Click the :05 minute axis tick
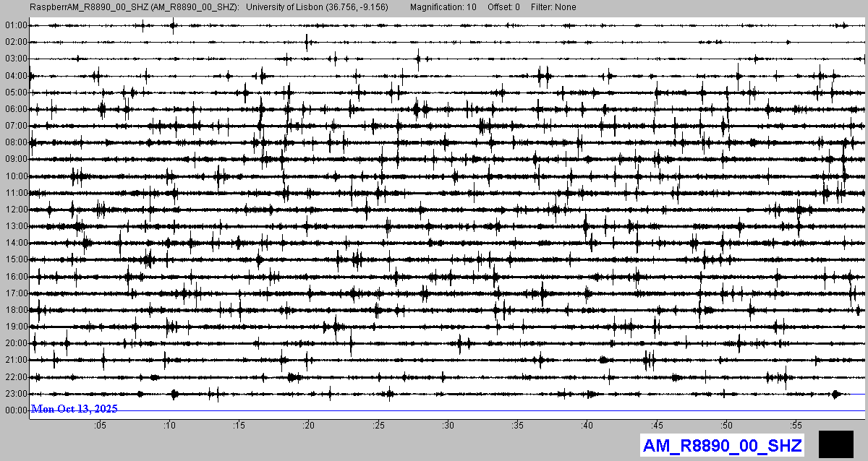 tap(100, 425)
